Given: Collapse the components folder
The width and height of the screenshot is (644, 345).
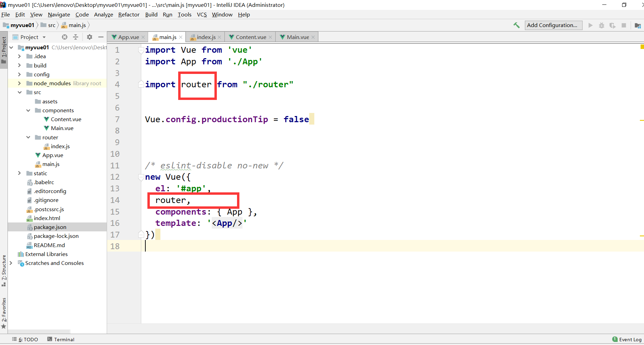Looking at the screenshot, I should coord(28,110).
